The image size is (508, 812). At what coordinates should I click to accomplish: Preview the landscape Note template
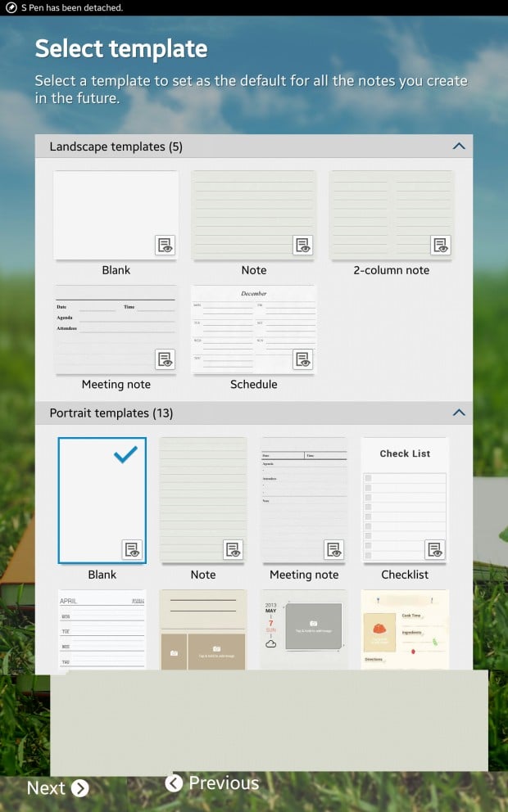click(302, 246)
